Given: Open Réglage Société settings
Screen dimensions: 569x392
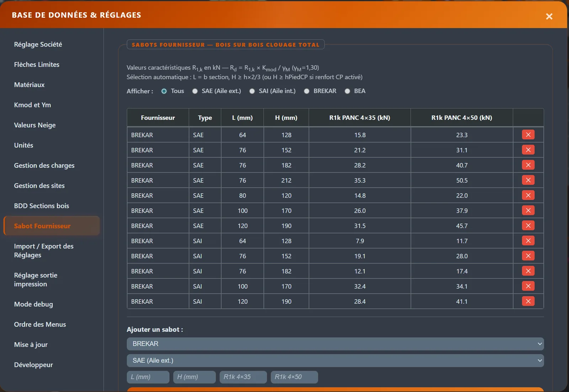Looking at the screenshot, I should (x=52, y=44).
